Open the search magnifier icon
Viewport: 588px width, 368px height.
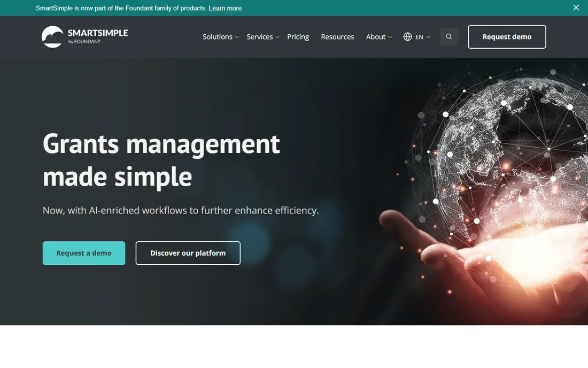449,37
